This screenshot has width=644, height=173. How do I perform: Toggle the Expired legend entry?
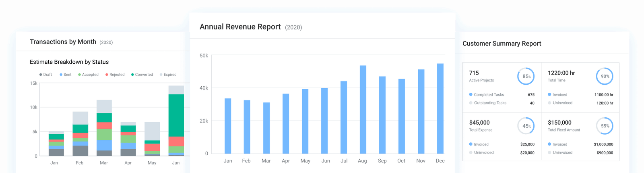point(168,75)
